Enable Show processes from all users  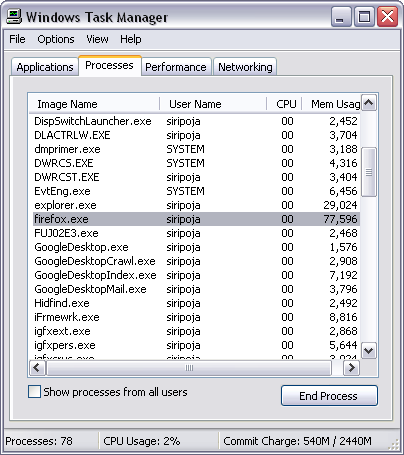click(x=34, y=392)
